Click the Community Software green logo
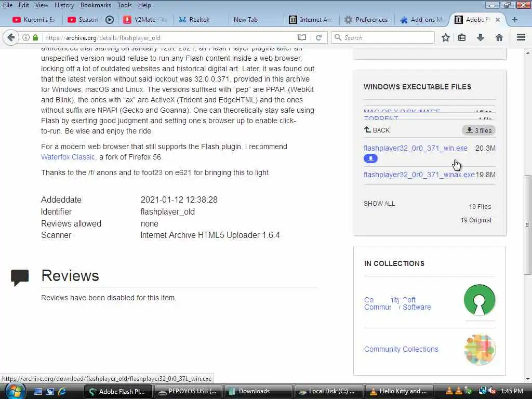This screenshot has height=399, width=532. 480,300
